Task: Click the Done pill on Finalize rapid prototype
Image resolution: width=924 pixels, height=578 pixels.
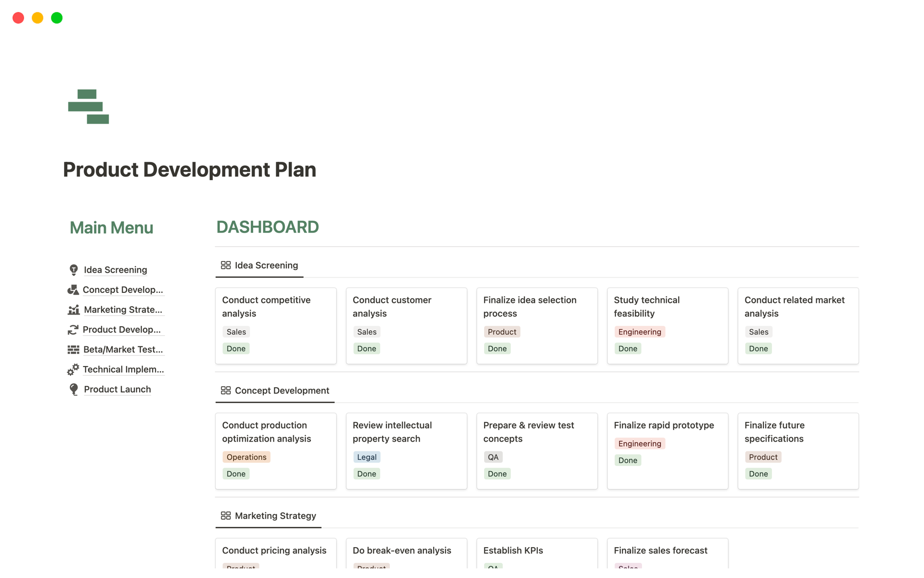Action: pyautogui.click(x=628, y=460)
